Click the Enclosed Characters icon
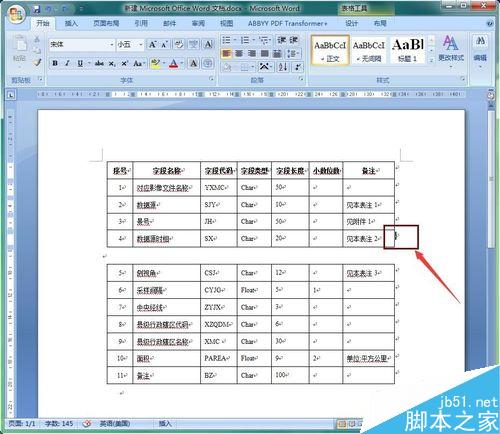 [x=208, y=63]
